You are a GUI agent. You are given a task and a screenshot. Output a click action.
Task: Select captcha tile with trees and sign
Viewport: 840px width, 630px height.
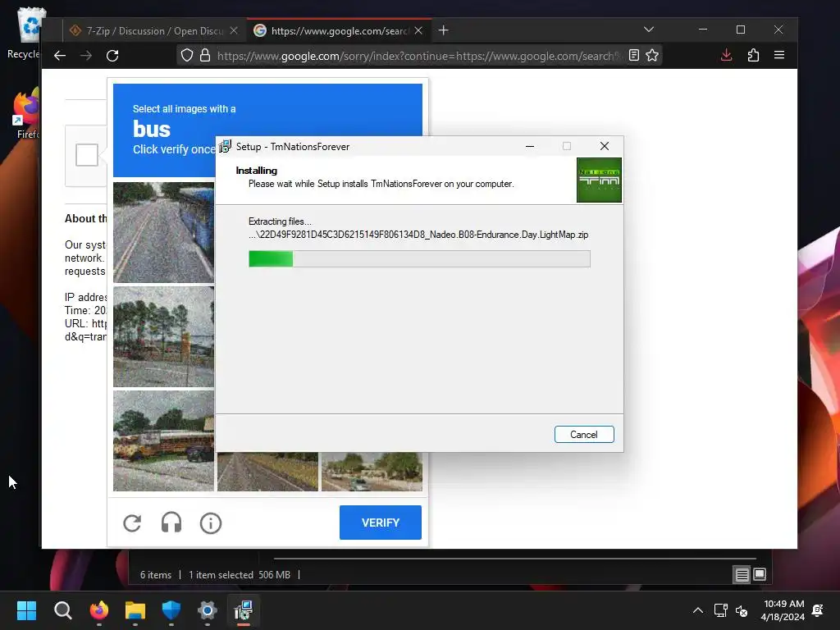click(163, 336)
